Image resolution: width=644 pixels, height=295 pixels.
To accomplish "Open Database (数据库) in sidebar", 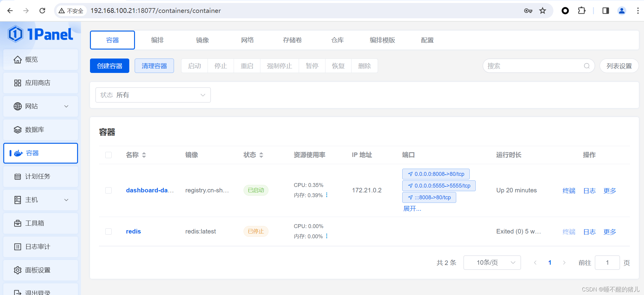I will tap(40, 130).
